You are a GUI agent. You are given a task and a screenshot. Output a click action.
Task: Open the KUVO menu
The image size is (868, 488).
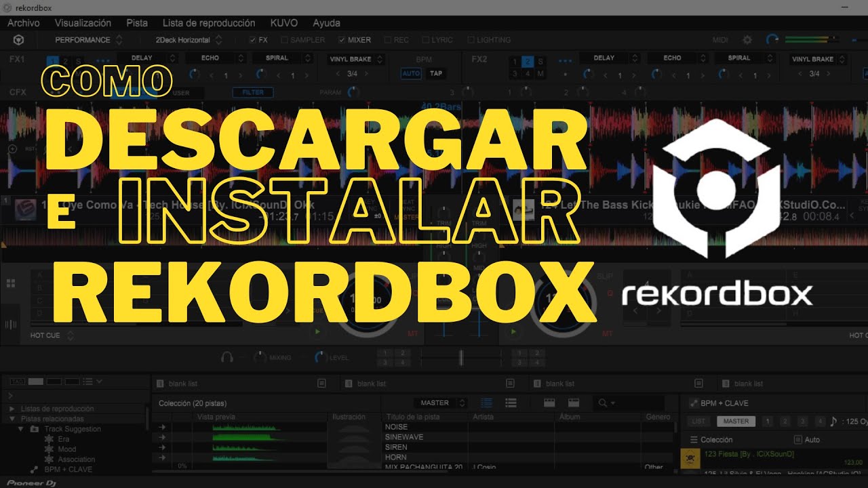click(283, 23)
